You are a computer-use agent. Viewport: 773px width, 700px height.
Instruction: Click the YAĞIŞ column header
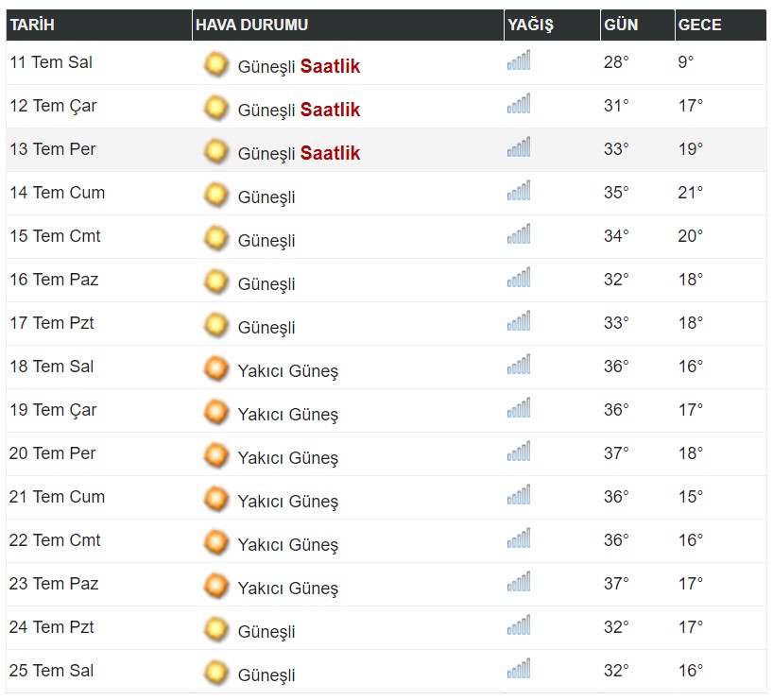pos(552,25)
